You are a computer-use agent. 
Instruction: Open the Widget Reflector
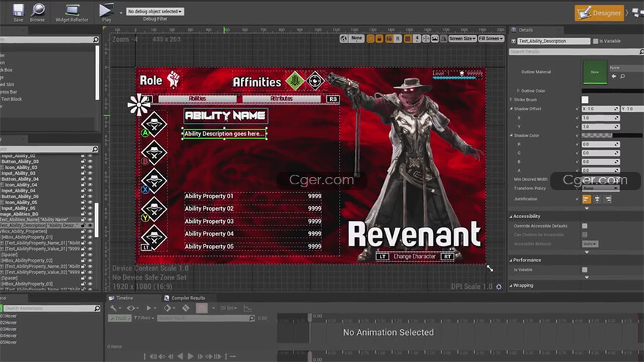pos(72,12)
